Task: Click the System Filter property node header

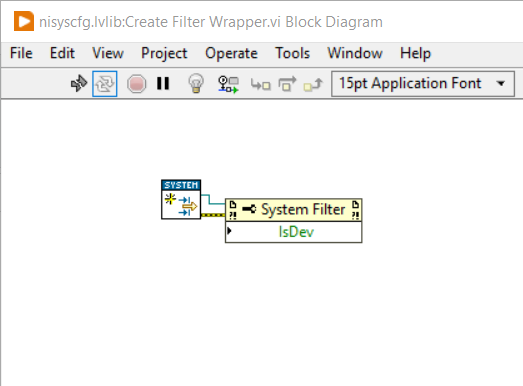Action: [294, 210]
